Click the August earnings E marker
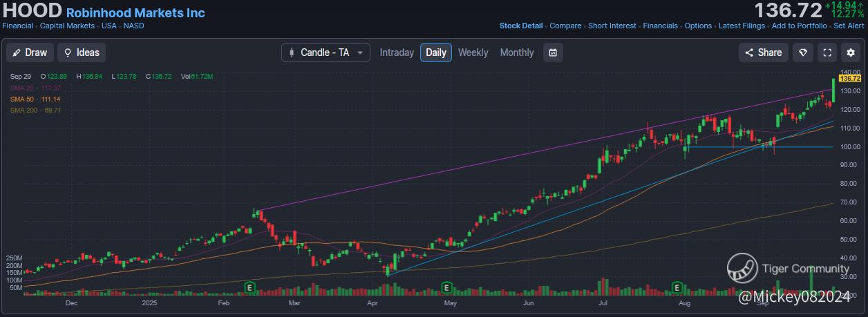 pyautogui.click(x=679, y=287)
